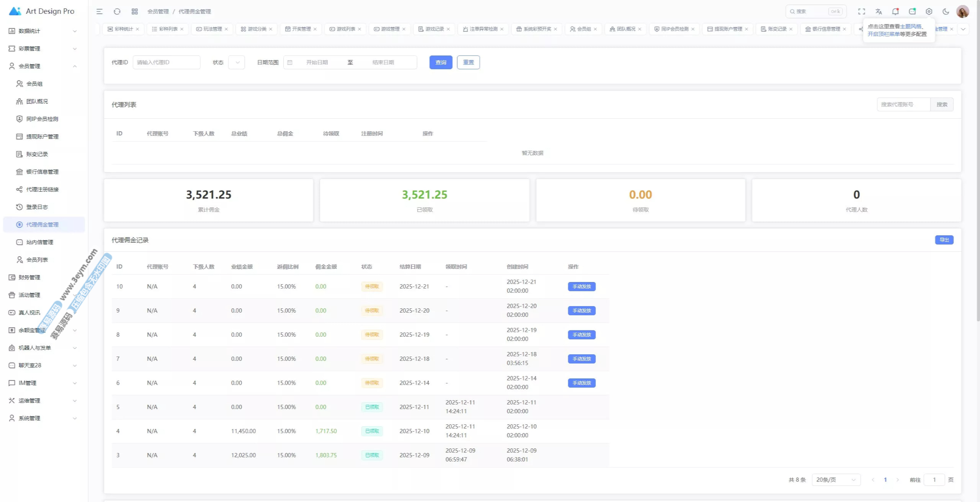Open the 状态 status dropdown
The image size is (980, 502).
coord(237,62)
